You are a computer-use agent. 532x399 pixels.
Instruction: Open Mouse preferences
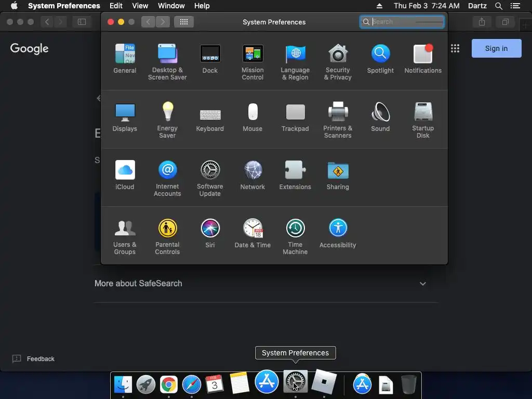(x=252, y=117)
